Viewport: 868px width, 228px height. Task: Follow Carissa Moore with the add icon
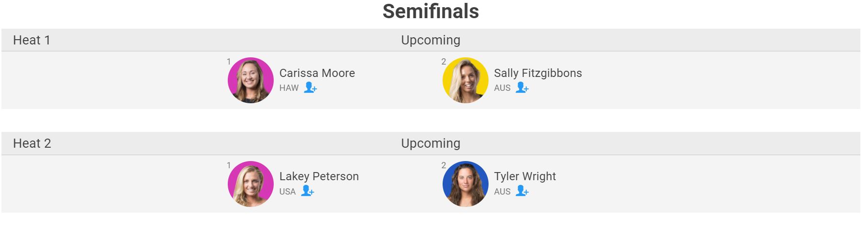(310, 88)
